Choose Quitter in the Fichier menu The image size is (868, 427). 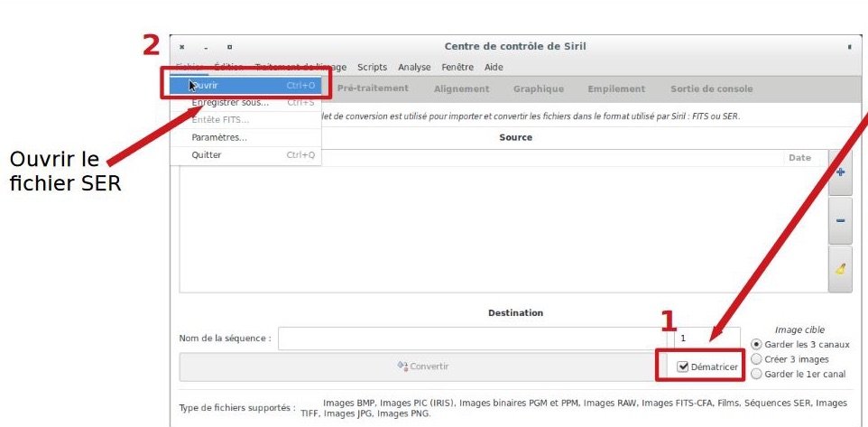point(245,155)
